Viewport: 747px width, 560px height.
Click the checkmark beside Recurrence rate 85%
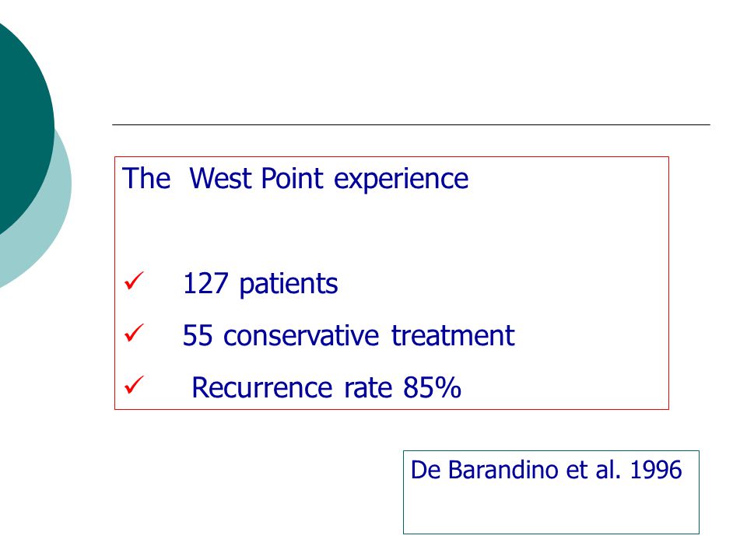(133, 385)
